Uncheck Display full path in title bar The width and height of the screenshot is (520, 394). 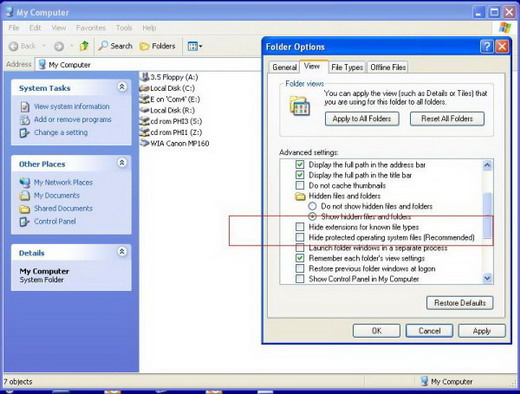pos(300,175)
